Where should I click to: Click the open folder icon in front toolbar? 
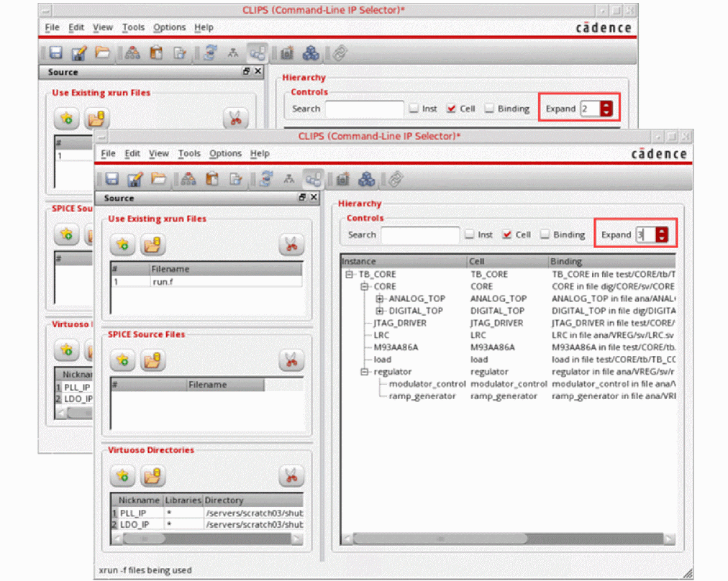158,178
